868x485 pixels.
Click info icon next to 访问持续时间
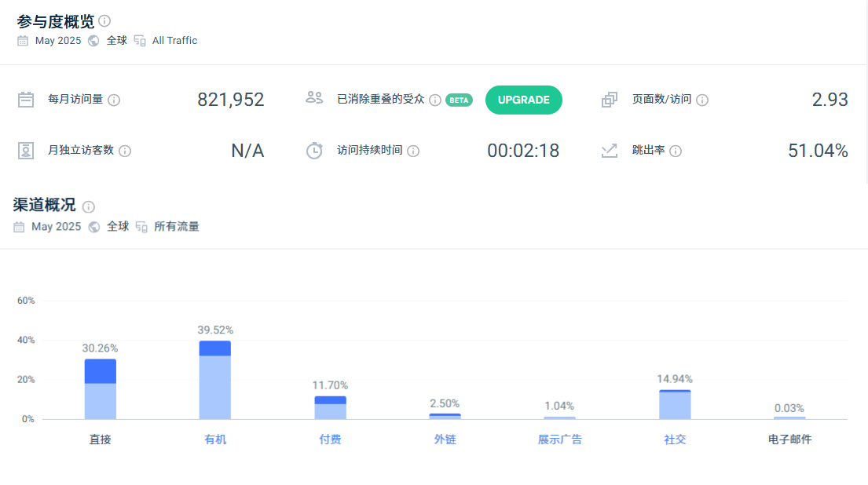(x=413, y=151)
